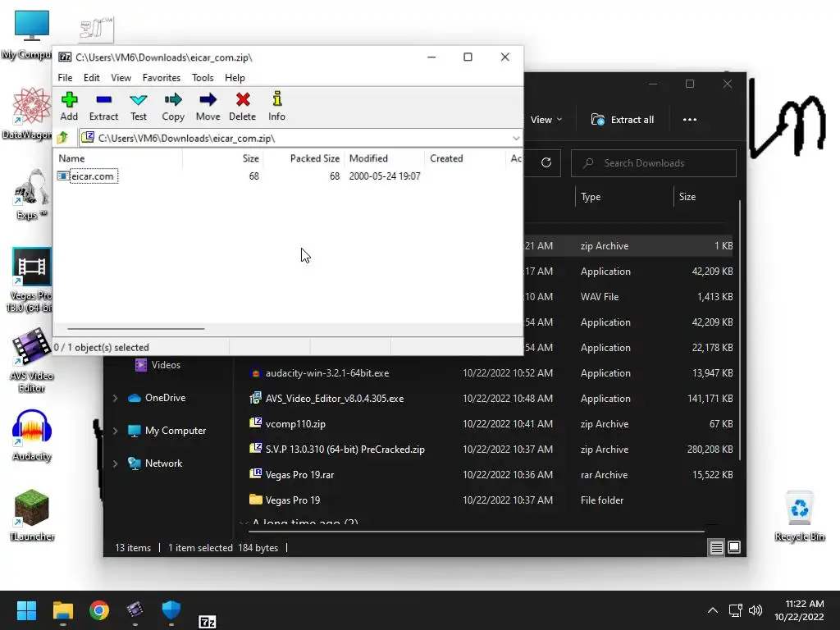840x630 pixels.
Task: Sort by Modified column in 7-Zip
Action: pyautogui.click(x=385, y=158)
